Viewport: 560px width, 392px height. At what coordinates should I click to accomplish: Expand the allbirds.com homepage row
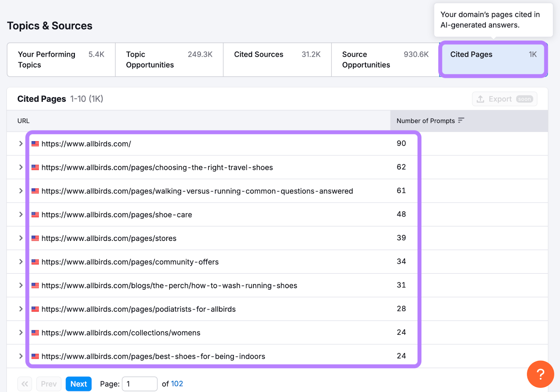pos(21,144)
